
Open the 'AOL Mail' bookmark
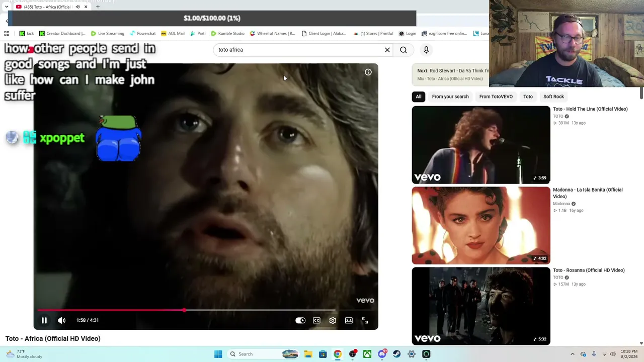pyautogui.click(x=173, y=34)
